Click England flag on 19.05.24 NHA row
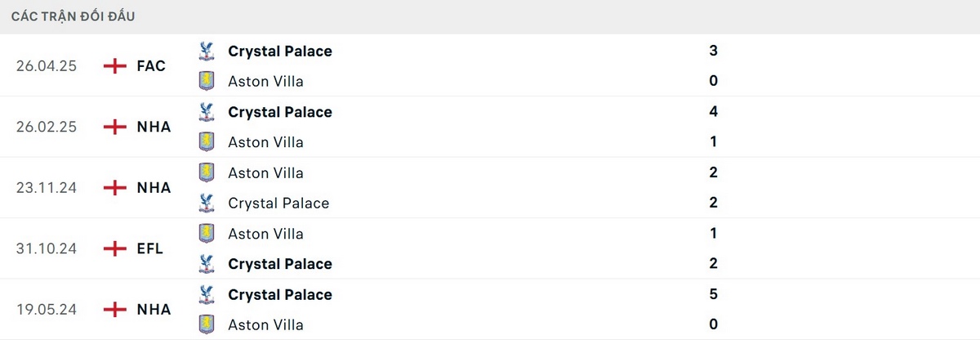 115,310
